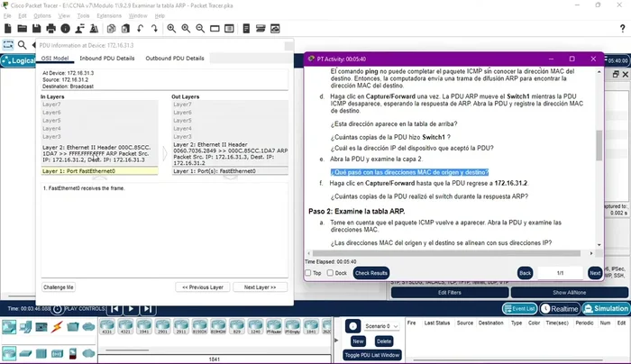
Task: Click the Challenge Me button
Action: [x=59, y=287]
